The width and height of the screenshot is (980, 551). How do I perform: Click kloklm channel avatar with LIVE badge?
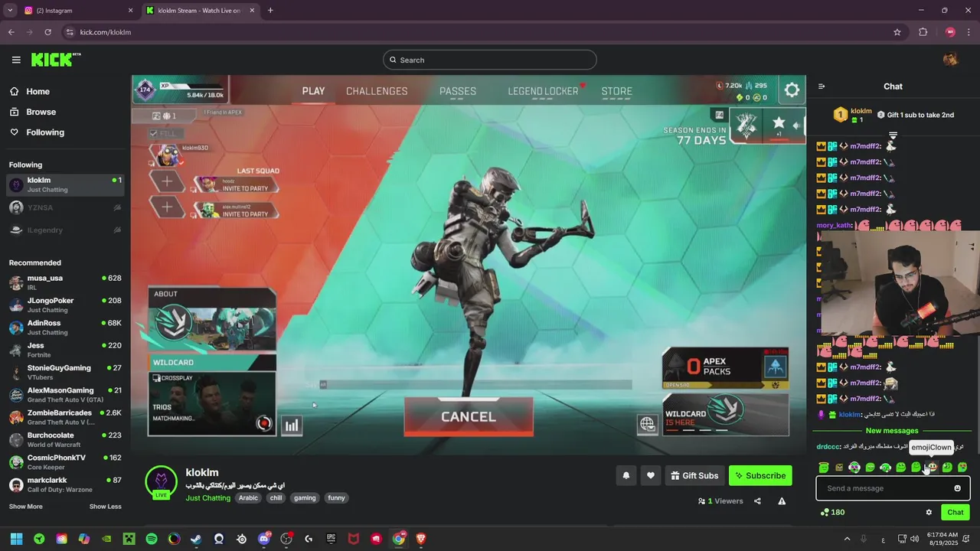[x=161, y=482]
